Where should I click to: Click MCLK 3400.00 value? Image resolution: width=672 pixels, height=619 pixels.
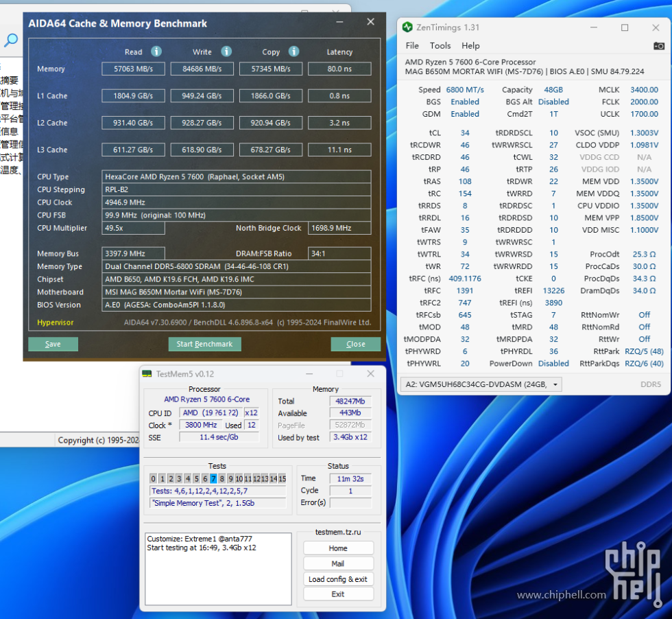(644, 90)
